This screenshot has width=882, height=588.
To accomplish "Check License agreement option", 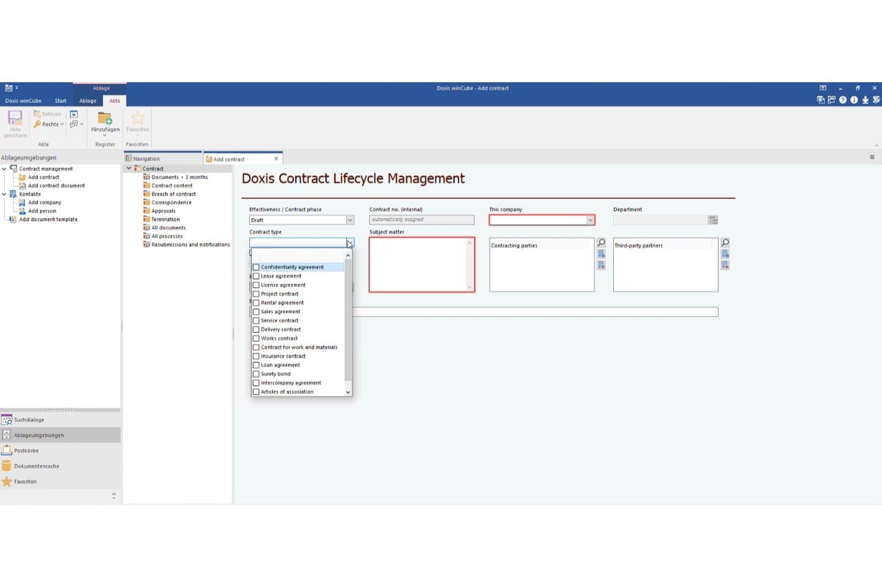I will [x=256, y=285].
